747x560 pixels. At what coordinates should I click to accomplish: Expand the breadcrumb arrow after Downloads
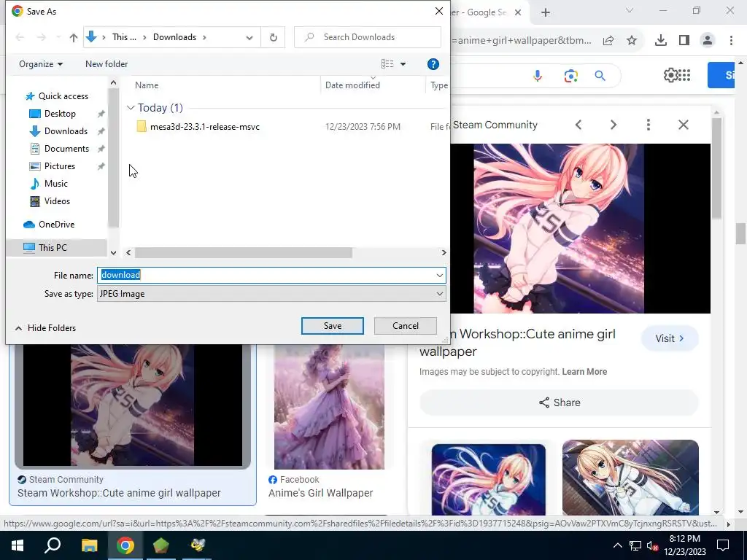click(204, 37)
